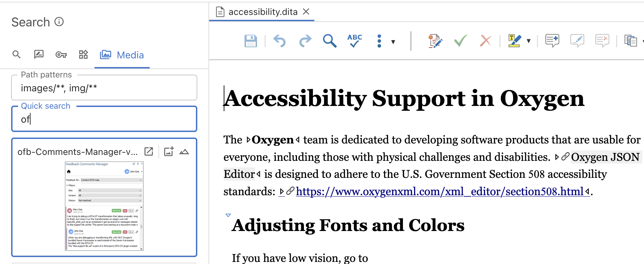Focus the Path patterns field

coord(104,88)
